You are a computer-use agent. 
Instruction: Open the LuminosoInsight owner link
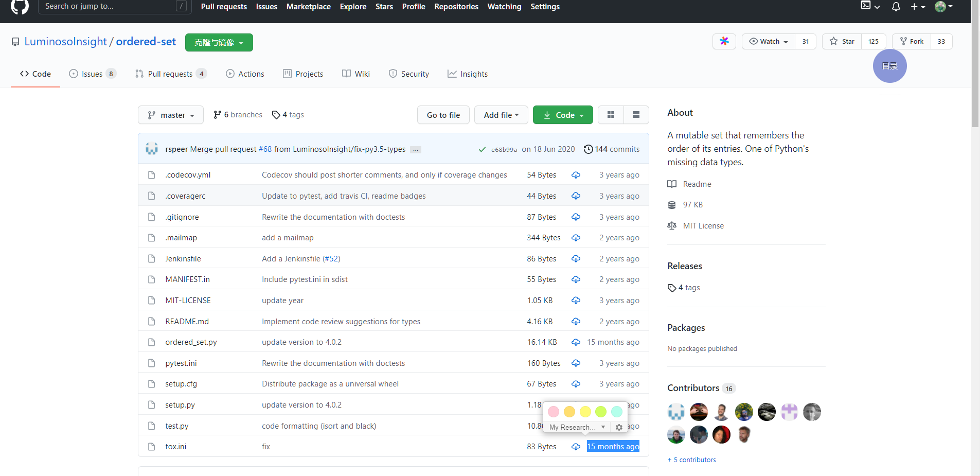[66, 42]
